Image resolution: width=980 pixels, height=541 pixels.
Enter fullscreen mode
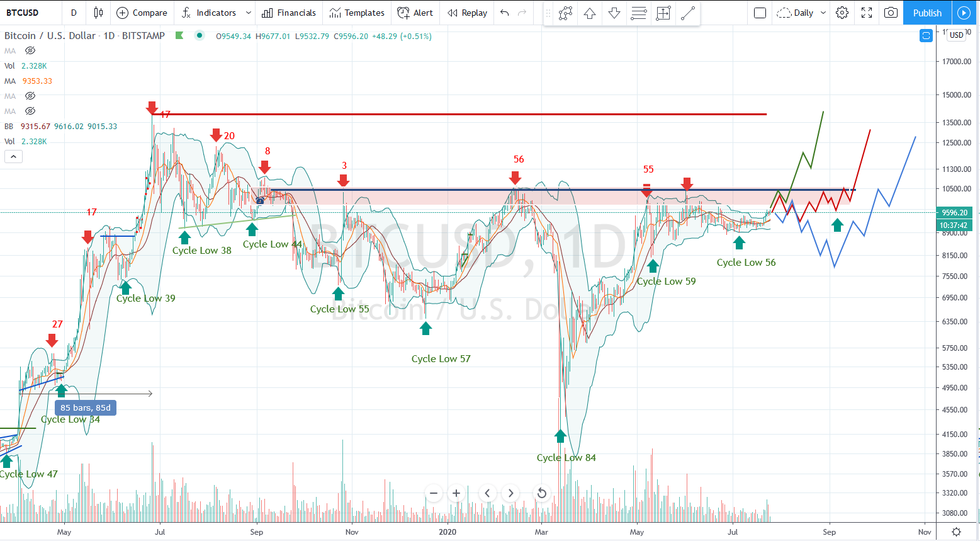(x=867, y=13)
